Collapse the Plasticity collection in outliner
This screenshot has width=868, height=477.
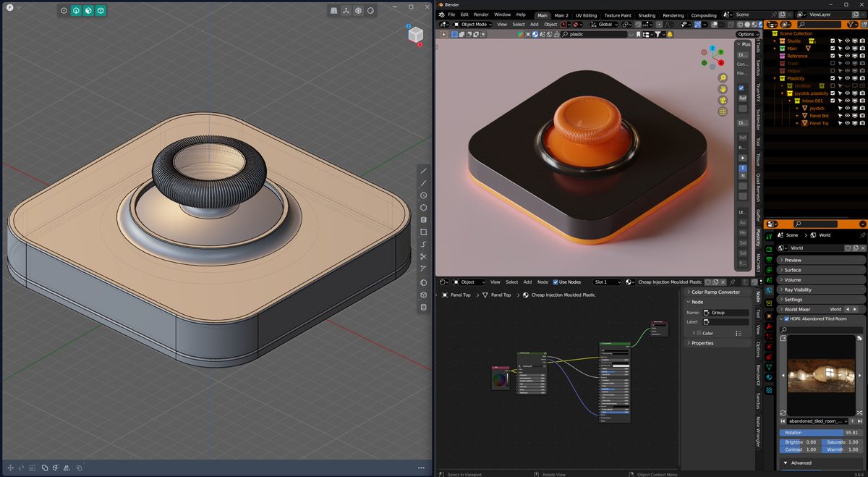[774, 78]
